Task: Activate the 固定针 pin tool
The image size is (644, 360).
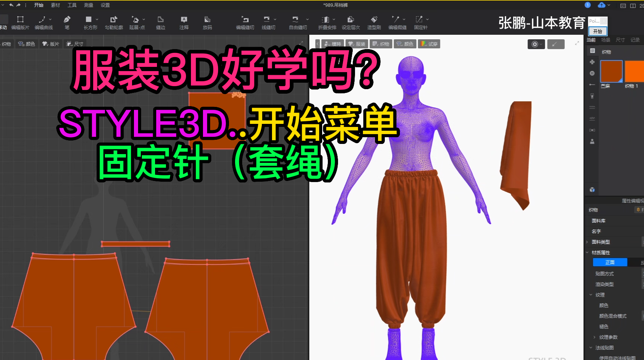Action: coord(420,23)
